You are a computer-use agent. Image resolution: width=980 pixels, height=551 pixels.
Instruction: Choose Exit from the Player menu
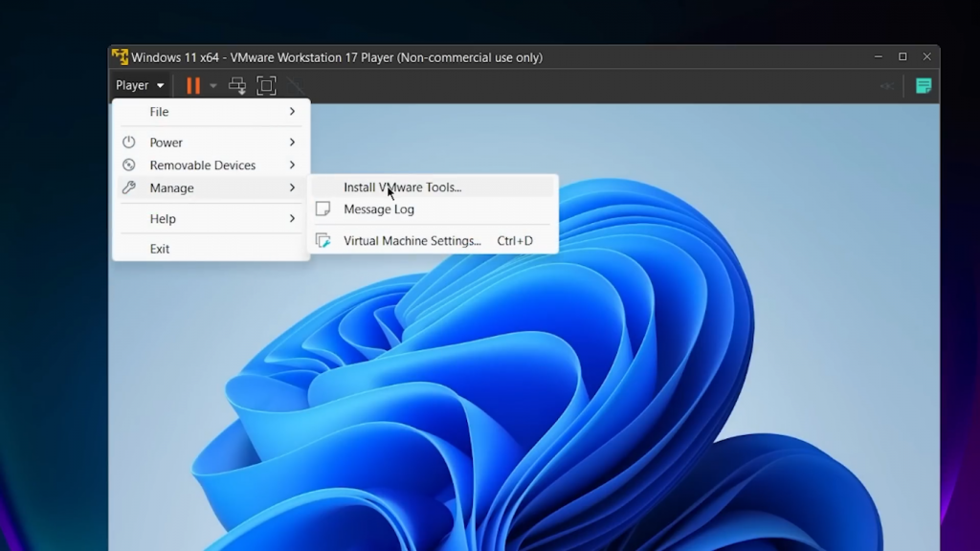tap(212, 249)
